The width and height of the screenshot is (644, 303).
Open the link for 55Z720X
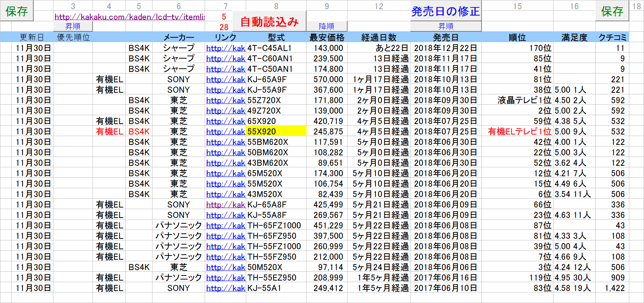tap(226, 100)
